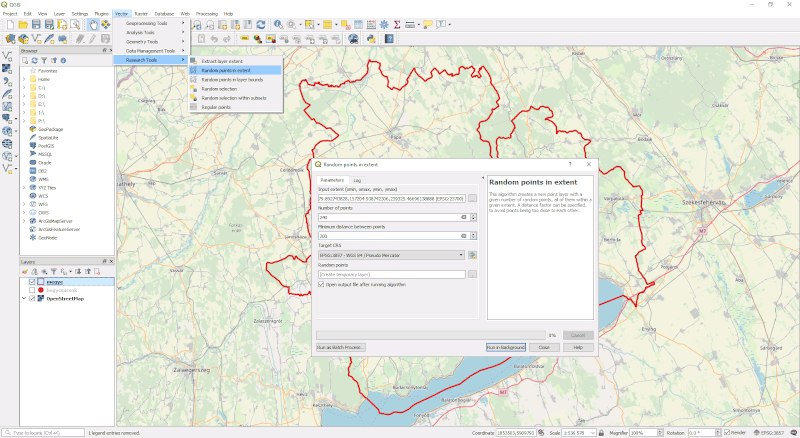Click the Filter Browser funnel icon
800x438 pixels.
tap(44, 60)
